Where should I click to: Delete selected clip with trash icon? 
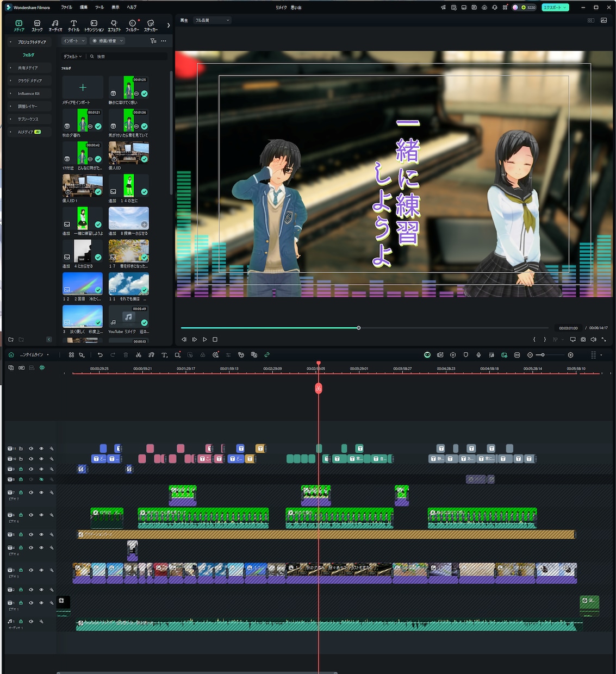click(x=126, y=355)
